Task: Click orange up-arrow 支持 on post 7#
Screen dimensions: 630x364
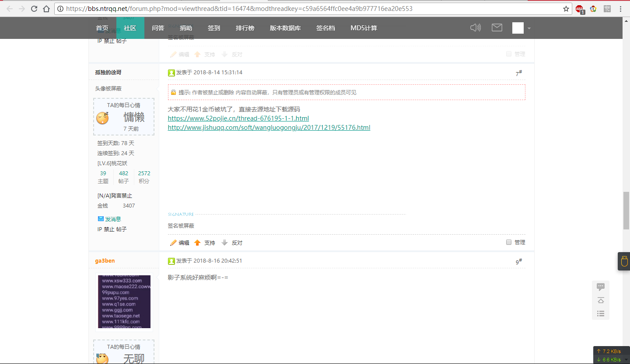Action: 197,243
